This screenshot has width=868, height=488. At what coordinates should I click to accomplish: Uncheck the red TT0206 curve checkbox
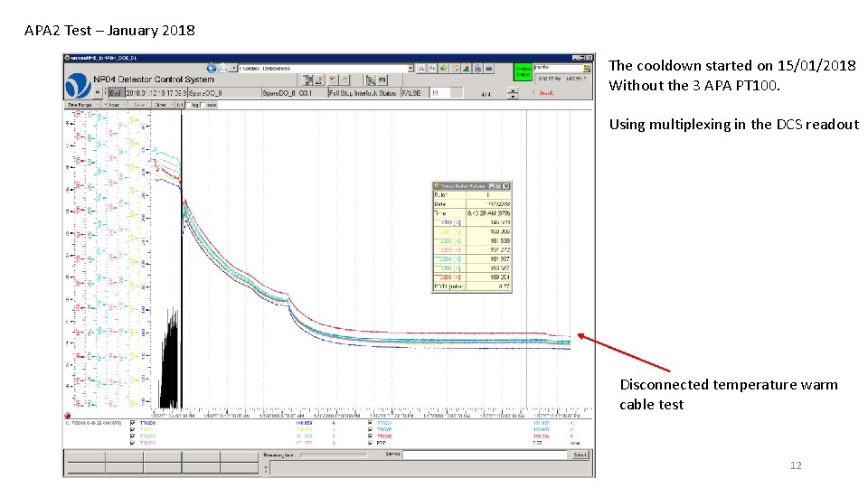coord(370,436)
